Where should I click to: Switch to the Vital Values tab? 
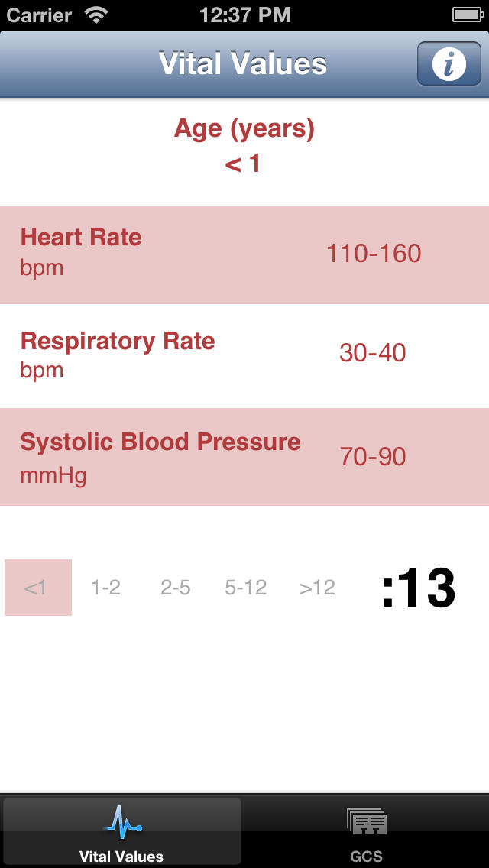pos(121,831)
